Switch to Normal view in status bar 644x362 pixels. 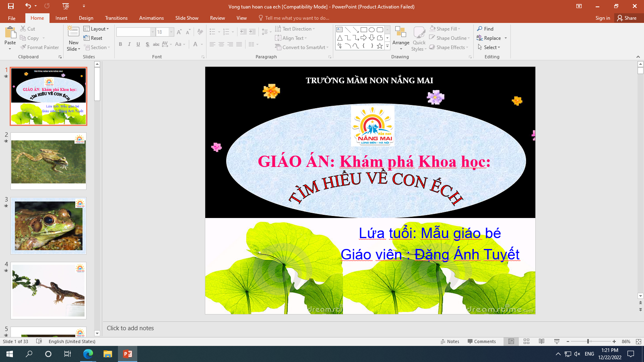pyautogui.click(x=511, y=341)
